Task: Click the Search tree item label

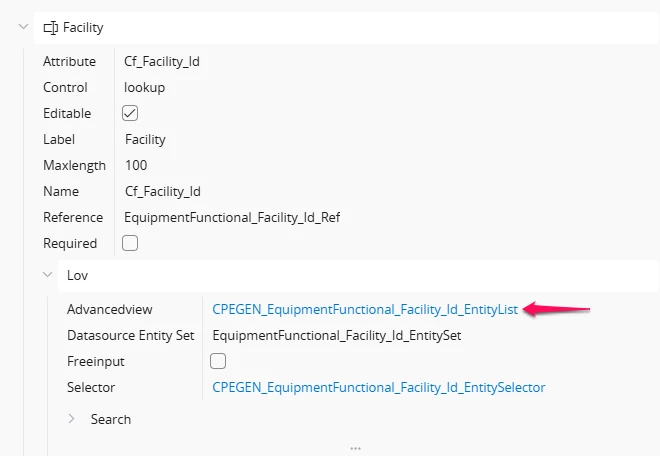Action: click(111, 419)
